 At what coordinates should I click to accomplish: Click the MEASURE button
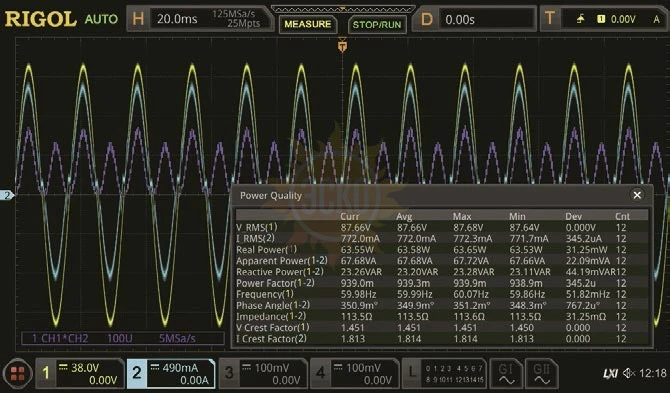click(x=308, y=24)
